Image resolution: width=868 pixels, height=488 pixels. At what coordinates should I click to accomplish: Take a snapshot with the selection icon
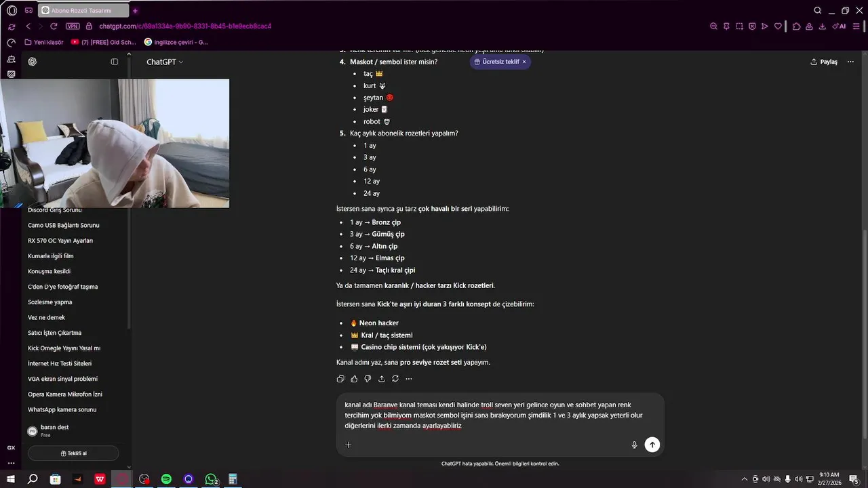coord(739,26)
